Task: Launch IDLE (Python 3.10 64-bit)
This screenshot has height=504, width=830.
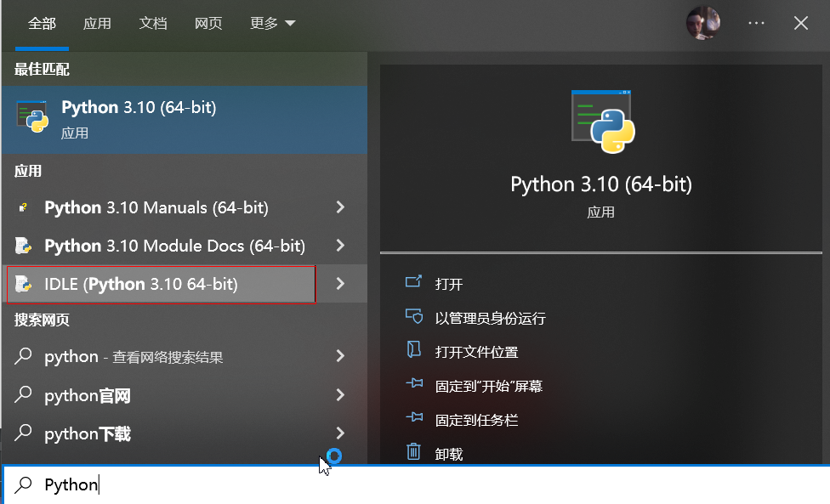Action: (185, 284)
